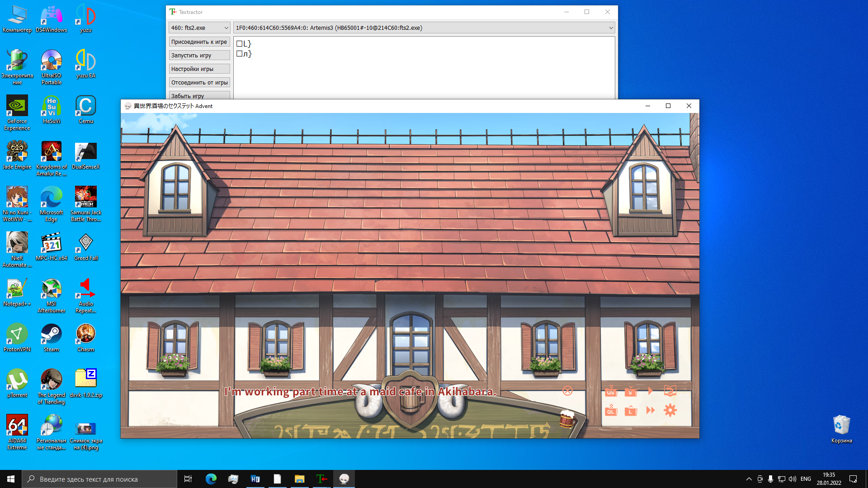
Task: Start auto-play with the single arrow icon
Action: pyautogui.click(x=651, y=391)
